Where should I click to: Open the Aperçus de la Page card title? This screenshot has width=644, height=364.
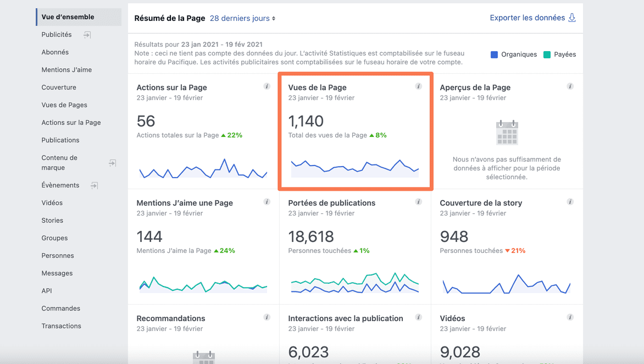tap(475, 87)
